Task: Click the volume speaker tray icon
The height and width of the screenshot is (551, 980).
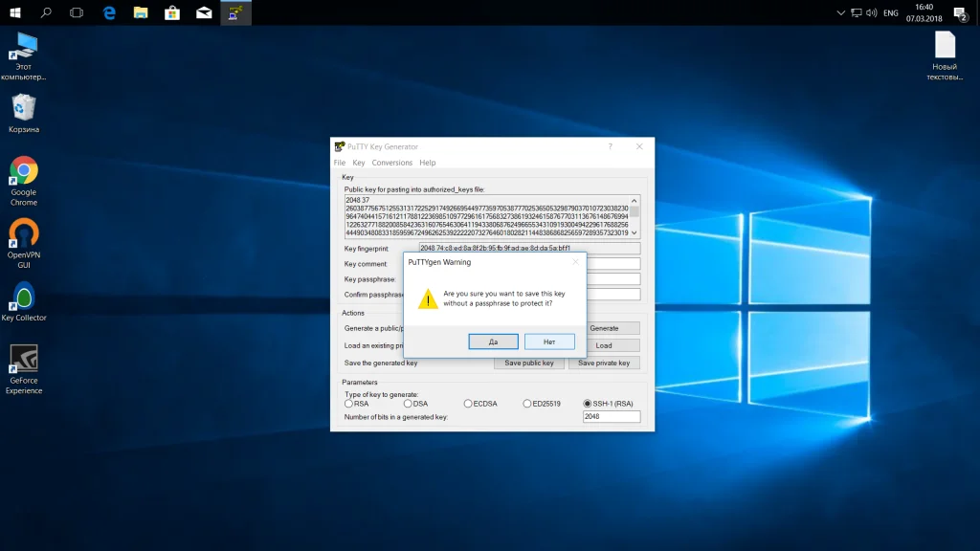Action: pos(871,12)
